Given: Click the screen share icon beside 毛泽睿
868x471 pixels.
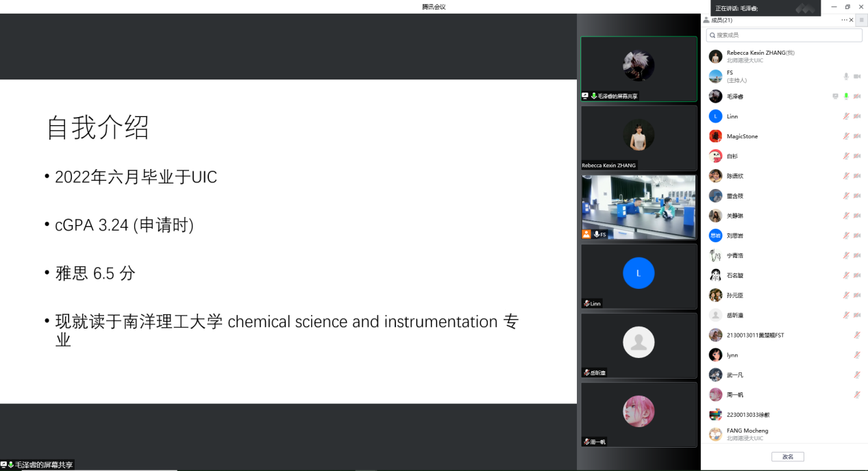Looking at the screenshot, I should [835, 97].
